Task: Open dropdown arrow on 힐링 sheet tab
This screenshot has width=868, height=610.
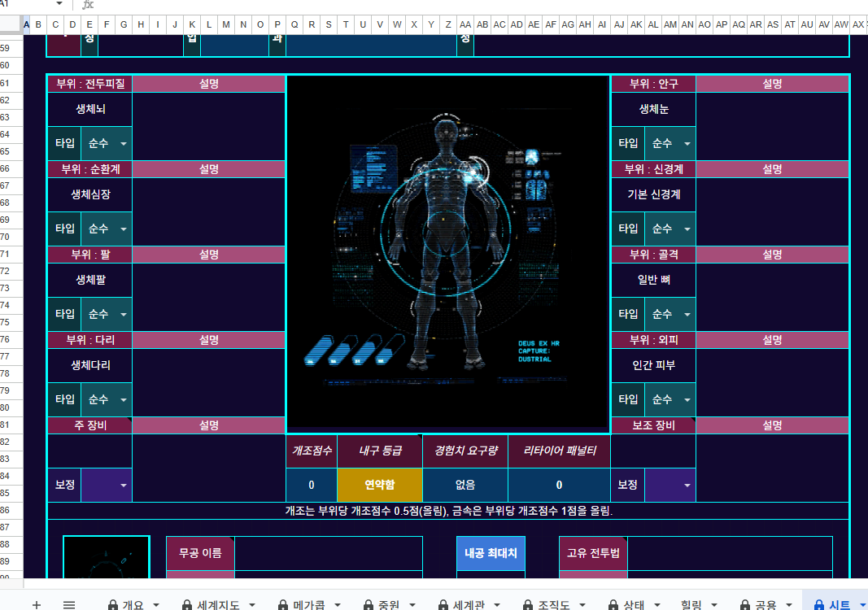Action: coord(713,605)
